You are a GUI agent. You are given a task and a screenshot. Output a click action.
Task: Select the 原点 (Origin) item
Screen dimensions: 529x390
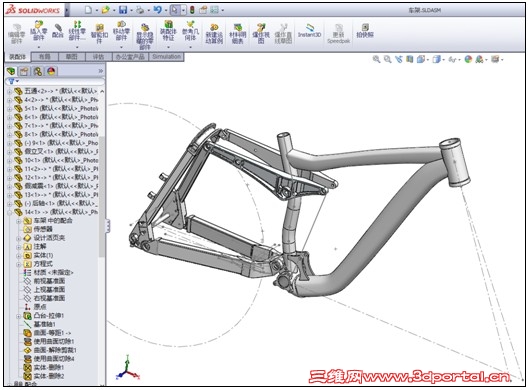35,307
